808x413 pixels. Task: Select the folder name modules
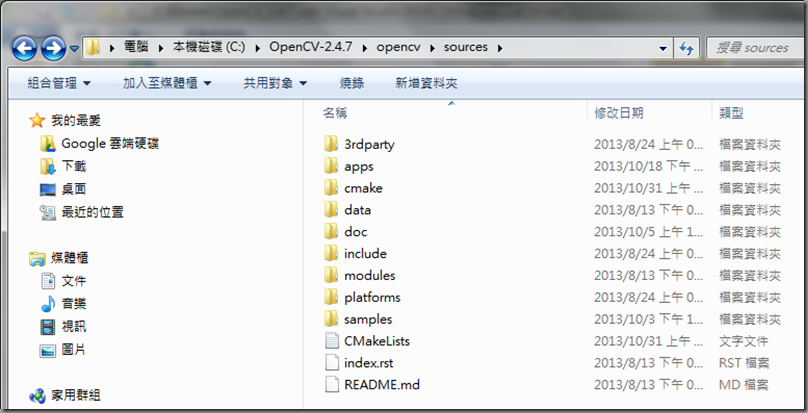(x=369, y=275)
